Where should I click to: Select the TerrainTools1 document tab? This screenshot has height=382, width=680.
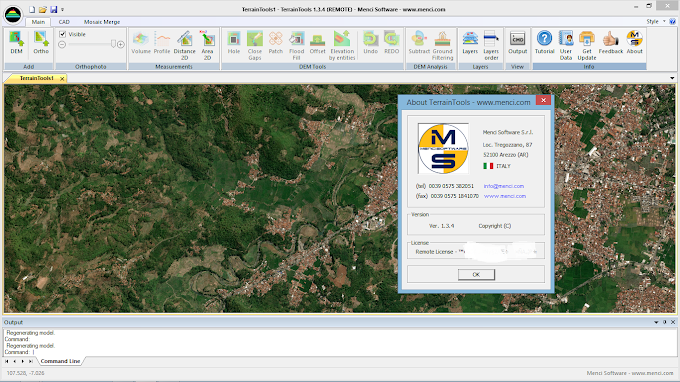(x=36, y=78)
